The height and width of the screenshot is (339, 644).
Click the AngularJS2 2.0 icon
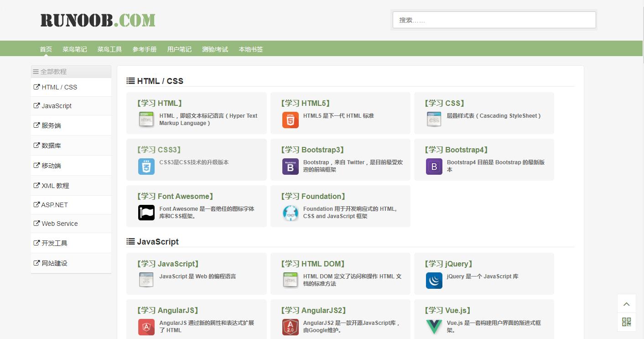click(291, 327)
